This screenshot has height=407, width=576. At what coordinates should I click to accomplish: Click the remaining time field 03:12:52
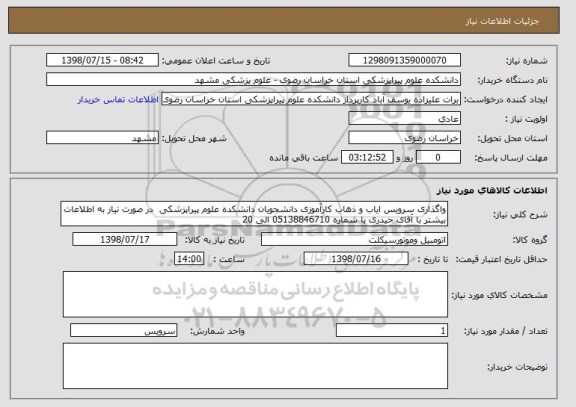pyautogui.click(x=367, y=158)
